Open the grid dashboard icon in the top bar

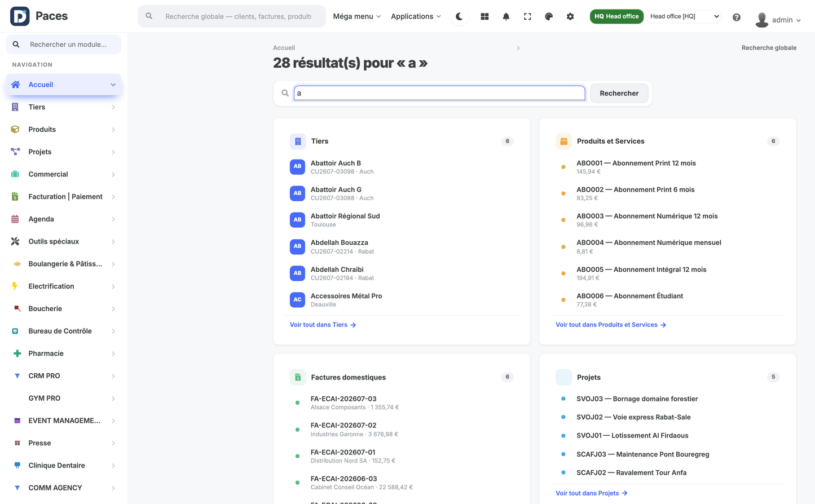(x=484, y=16)
